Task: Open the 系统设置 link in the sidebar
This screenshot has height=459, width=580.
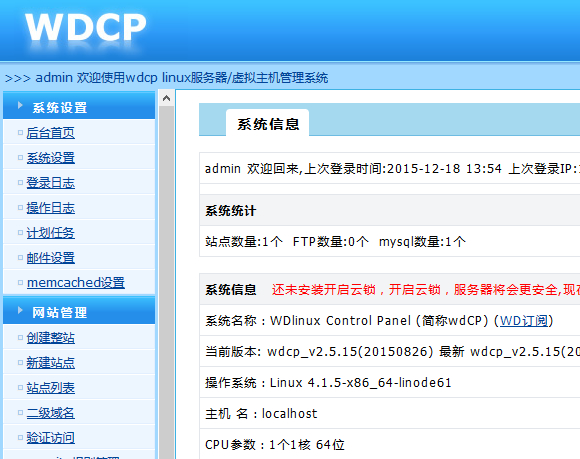Action: pos(51,158)
